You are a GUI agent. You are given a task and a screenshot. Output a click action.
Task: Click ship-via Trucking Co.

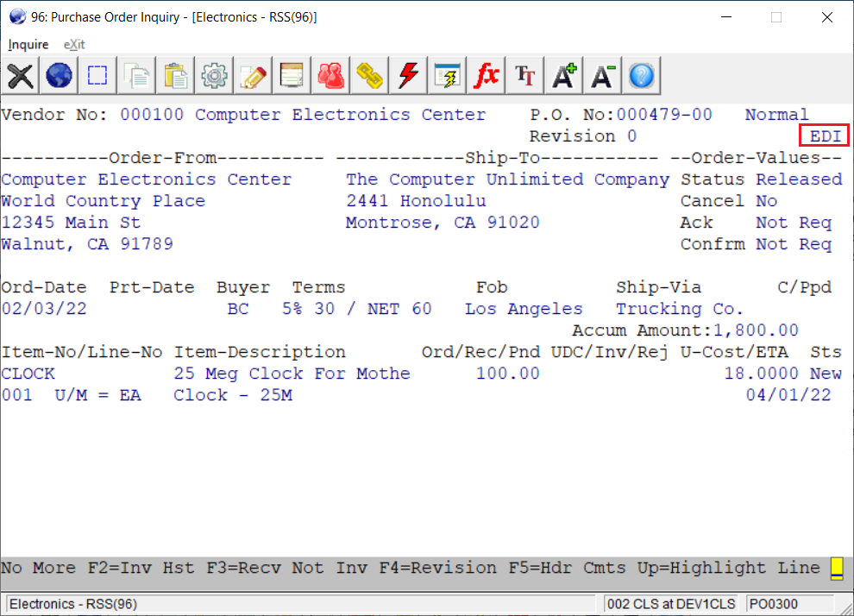[x=680, y=310]
